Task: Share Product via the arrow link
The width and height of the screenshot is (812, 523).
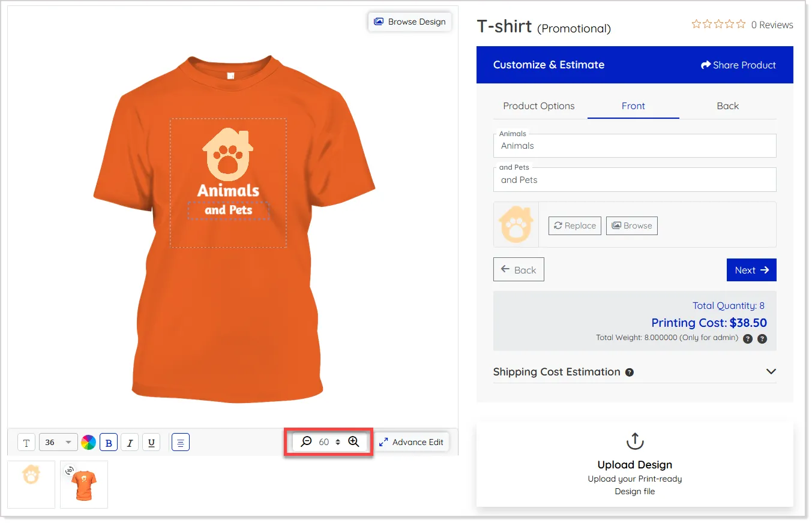Action: 738,65
